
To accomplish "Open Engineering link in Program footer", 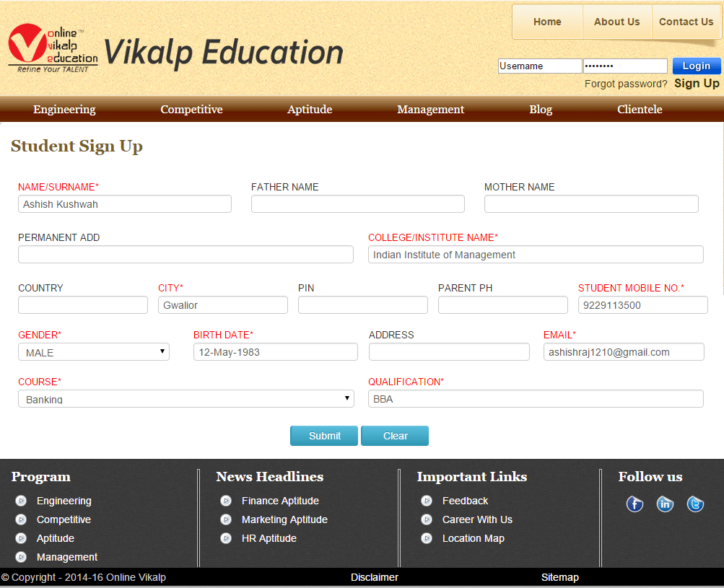I will pyautogui.click(x=64, y=501).
